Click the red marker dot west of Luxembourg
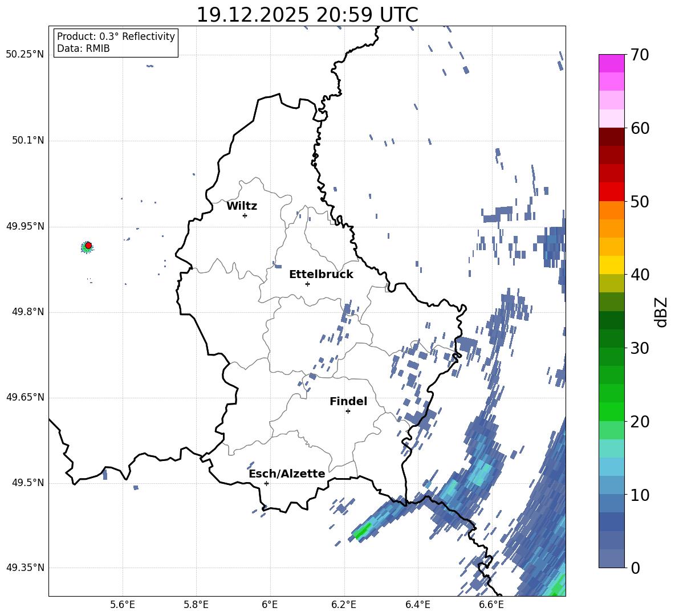Viewport: 675px width, 616px height. [x=88, y=246]
